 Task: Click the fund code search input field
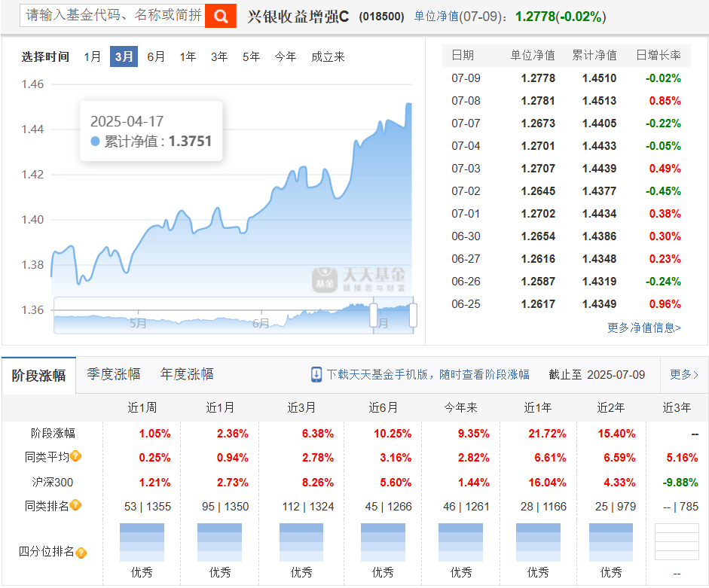[x=112, y=15]
